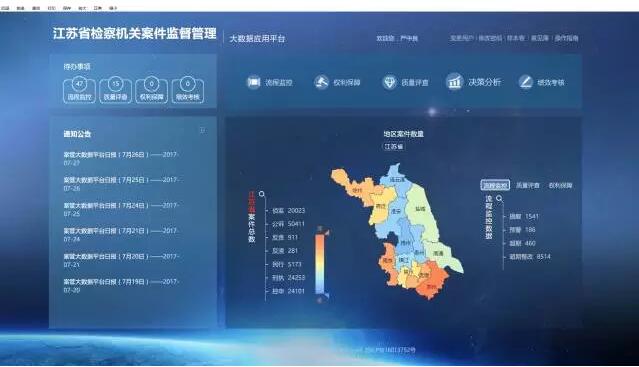639x367 pixels.
Task: Open the pending 流程监控 badge showing 47
Action: coord(79,90)
